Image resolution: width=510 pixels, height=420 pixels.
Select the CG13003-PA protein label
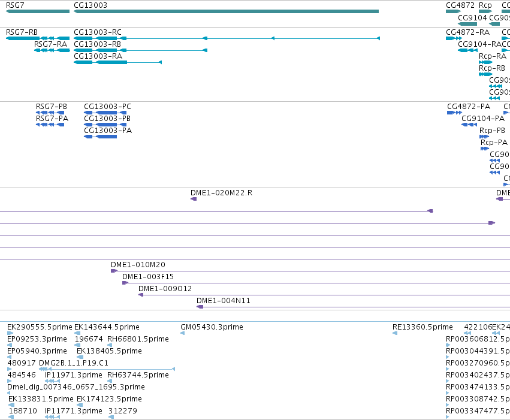(x=108, y=131)
